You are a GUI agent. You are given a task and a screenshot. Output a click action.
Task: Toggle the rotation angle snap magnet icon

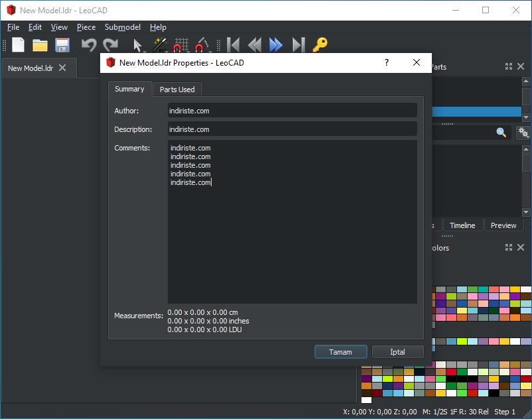202,44
